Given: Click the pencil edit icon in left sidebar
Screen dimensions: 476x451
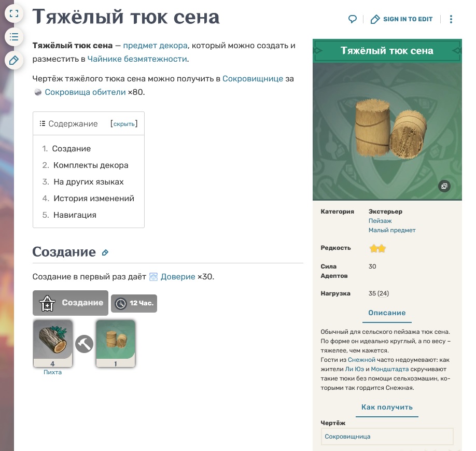Looking at the screenshot, I should click(x=14, y=61).
